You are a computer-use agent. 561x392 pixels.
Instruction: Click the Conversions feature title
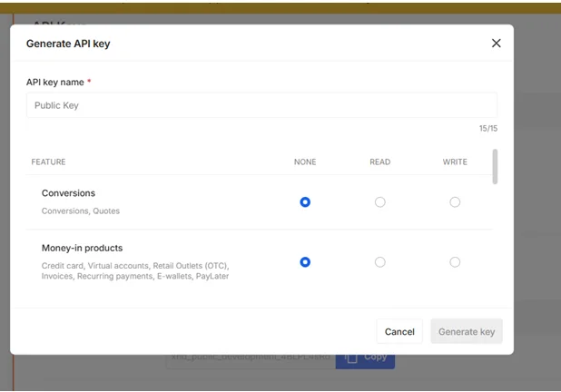(68, 193)
